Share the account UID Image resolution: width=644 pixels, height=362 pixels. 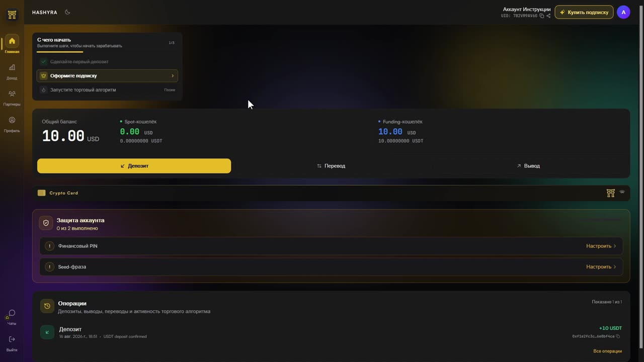(548, 16)
